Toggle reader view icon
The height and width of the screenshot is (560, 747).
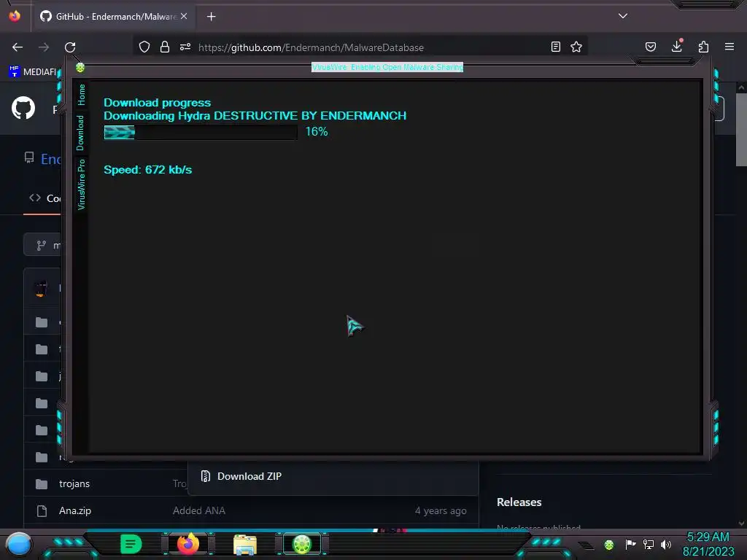[x=555, y=47]
